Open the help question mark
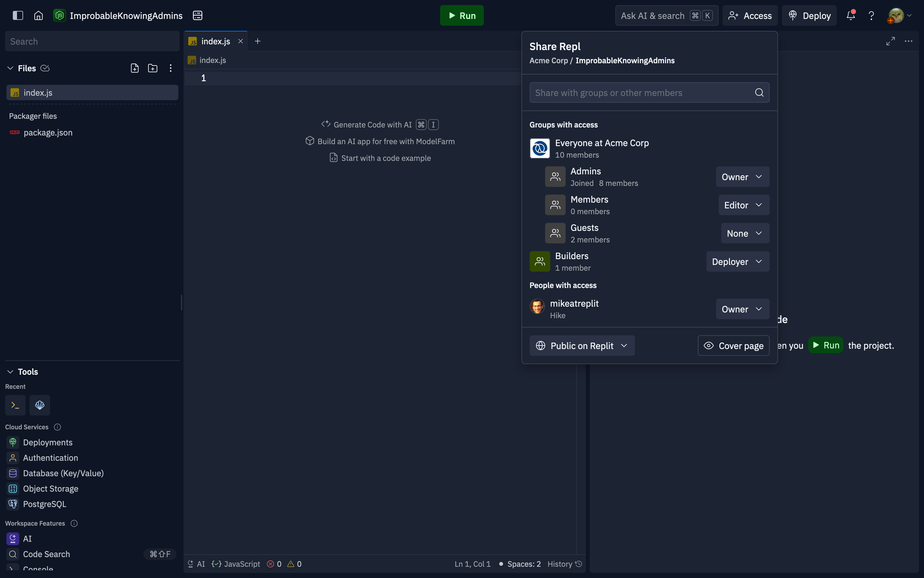924x578 pixels. tap(871, 15)
